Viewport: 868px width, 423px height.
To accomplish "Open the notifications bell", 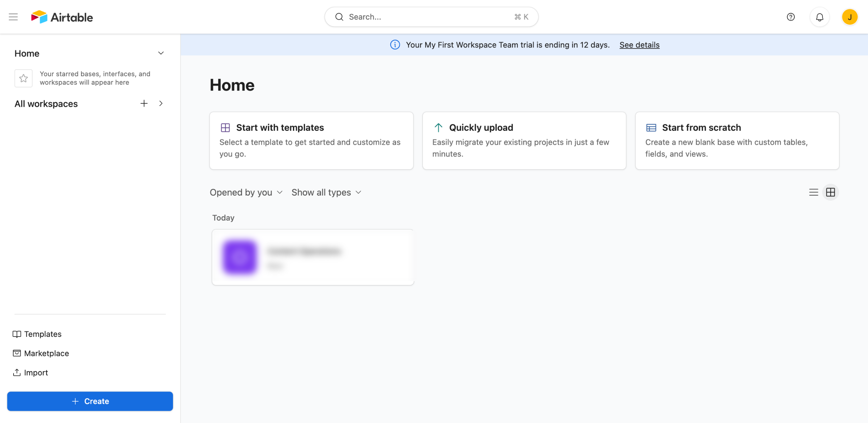I will [x=820, y=17].
